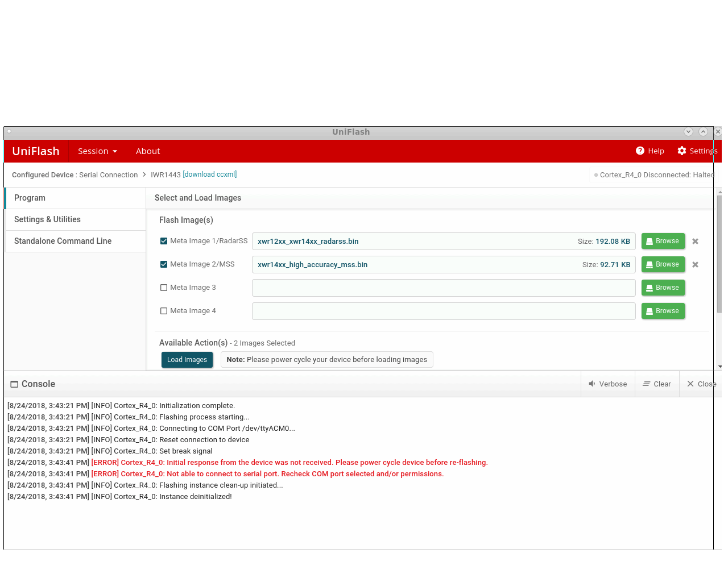Enable Meta Image 3 checkbox

pyautogui.click(x=164, y=288)
